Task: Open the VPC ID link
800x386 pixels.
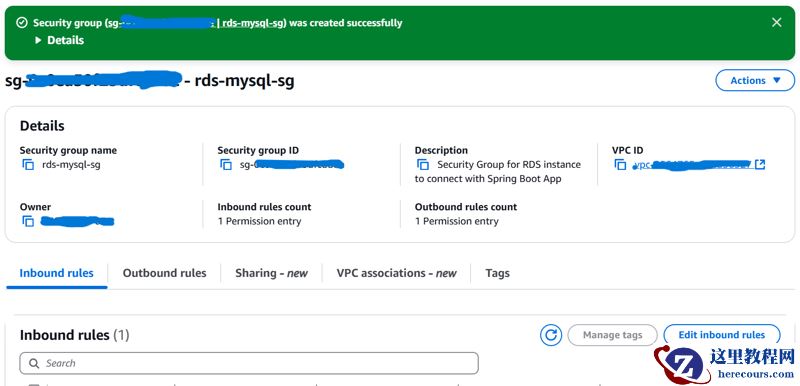Action: 691,165
